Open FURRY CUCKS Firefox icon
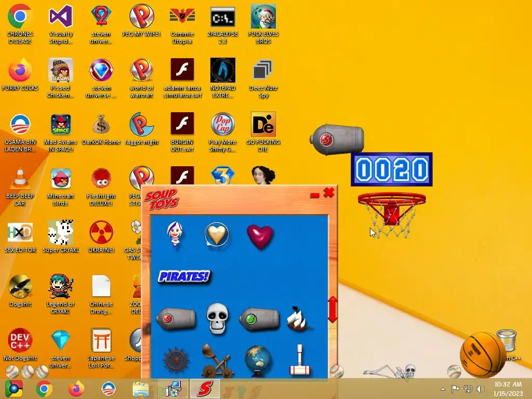 (x=20, y=74)
